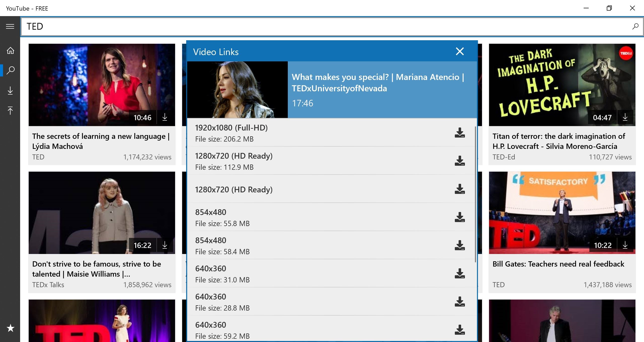
Task: Download the 112.9 MB 1280x720 file
Action: pos(460,161)
